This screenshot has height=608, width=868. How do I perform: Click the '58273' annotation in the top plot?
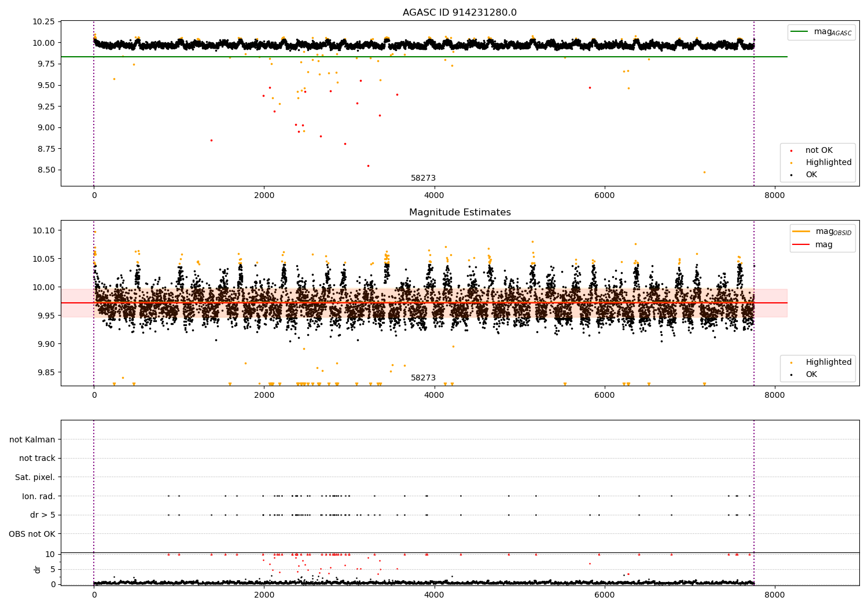423,178
